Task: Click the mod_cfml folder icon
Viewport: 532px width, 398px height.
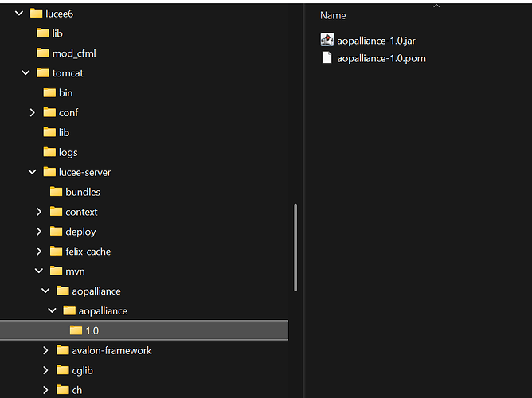Action: (43, 53)
